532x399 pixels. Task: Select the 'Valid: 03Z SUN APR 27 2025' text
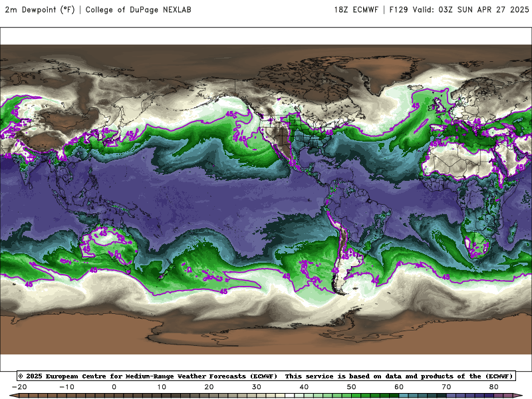point(471,9)
